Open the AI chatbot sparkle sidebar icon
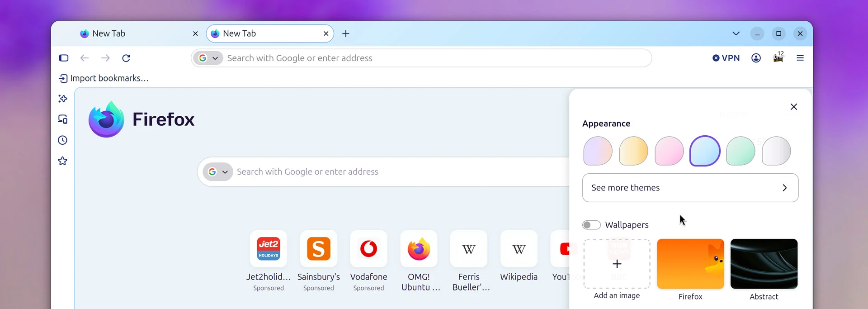 [x=63, y=99]
